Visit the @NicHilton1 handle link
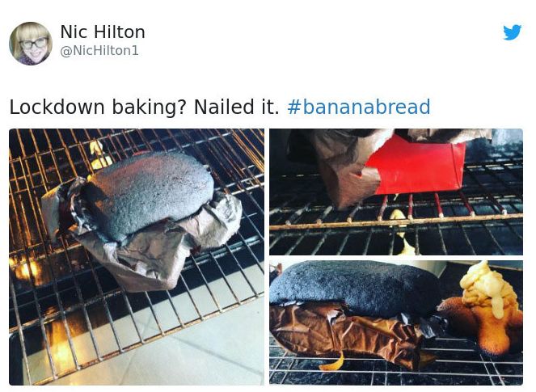This screenshot has height=392, width=536. pos(99,51)
